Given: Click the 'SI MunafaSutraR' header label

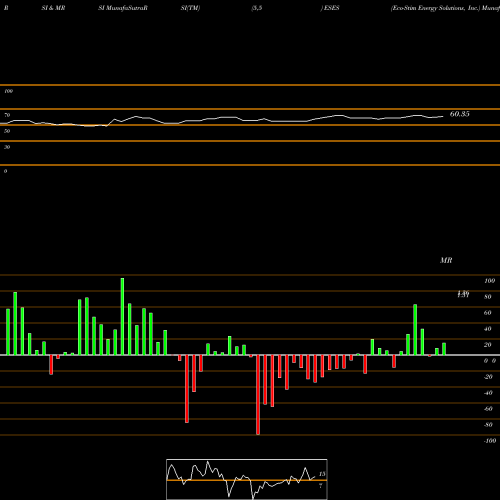Looking at the screenshot, I should point(123,8).
